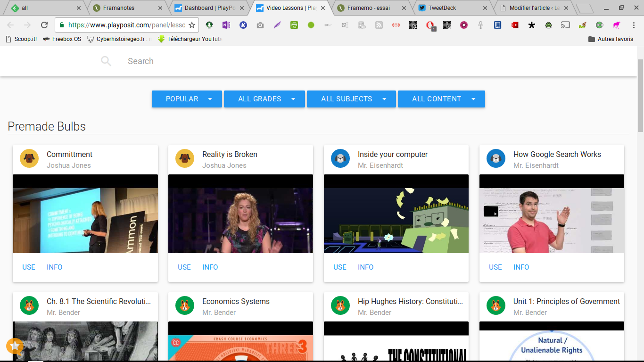Click the gray RSS feed extension icon
The width and height of the screenshot is (644, 362).
click(x=379, y=25)
